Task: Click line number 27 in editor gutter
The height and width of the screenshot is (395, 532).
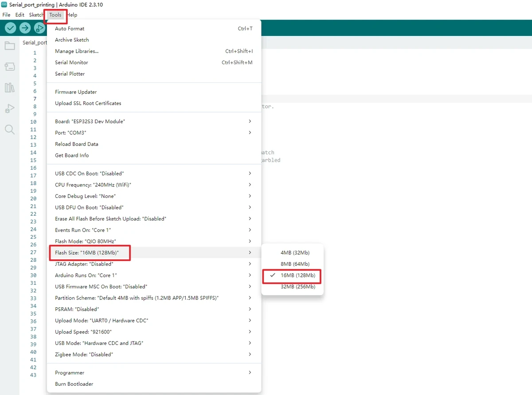Action: (x=33, y=252)
